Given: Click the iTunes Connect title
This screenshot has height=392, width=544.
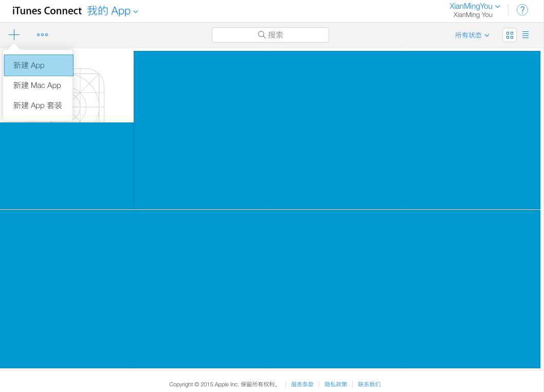Looking at the screenshot, I should (x=47, y=11).
